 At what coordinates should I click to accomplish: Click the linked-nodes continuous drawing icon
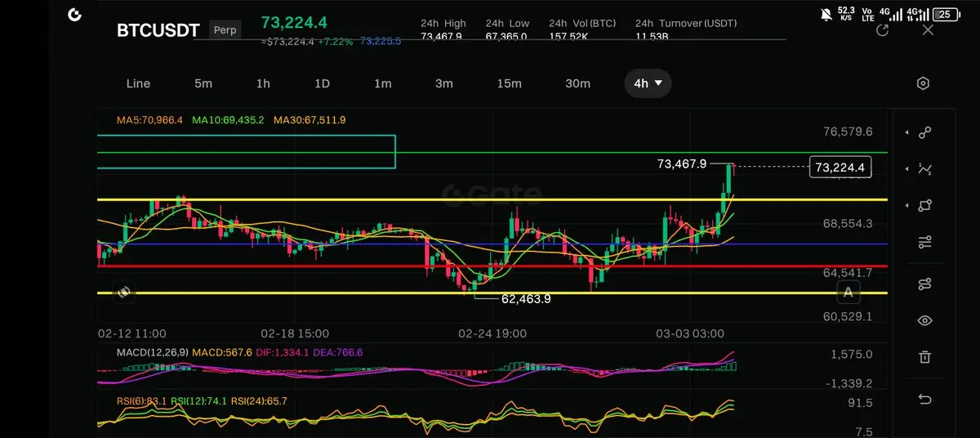tap(924, 284)
